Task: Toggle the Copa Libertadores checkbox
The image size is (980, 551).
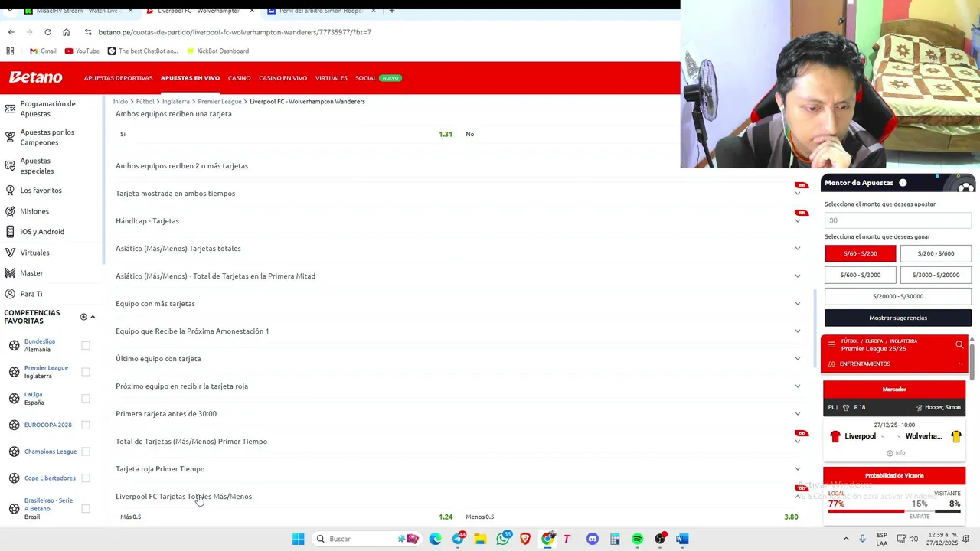Action: 86,478
